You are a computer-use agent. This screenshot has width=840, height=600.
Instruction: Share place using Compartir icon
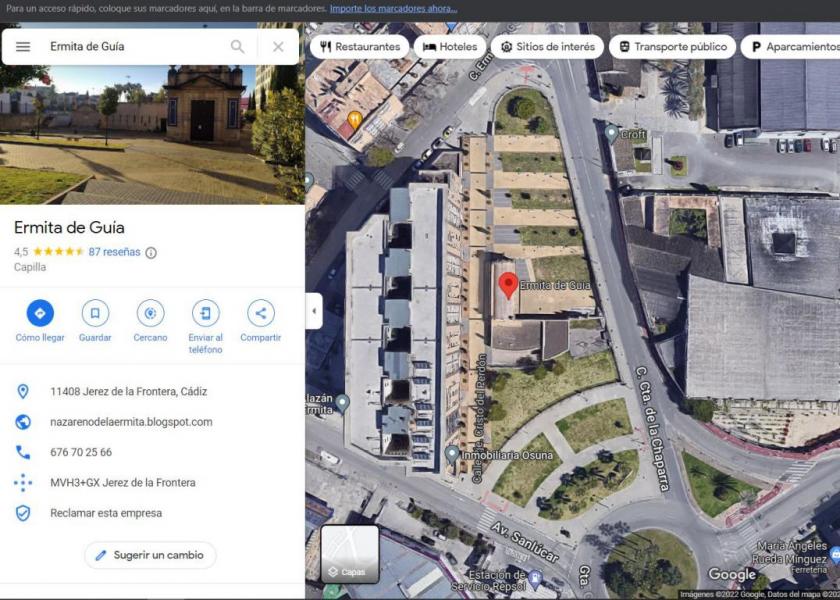coord(260,313)
